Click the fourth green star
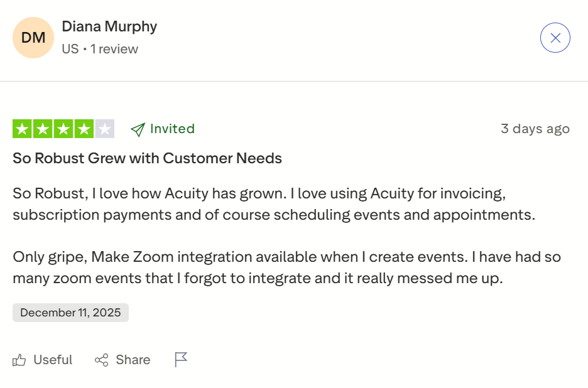 point(83,129)
